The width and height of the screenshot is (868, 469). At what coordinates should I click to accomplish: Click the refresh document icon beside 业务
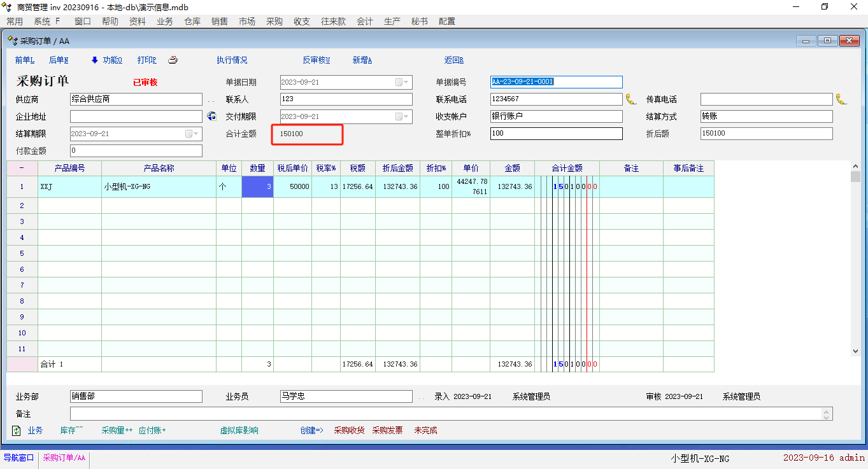coord(17,431)
